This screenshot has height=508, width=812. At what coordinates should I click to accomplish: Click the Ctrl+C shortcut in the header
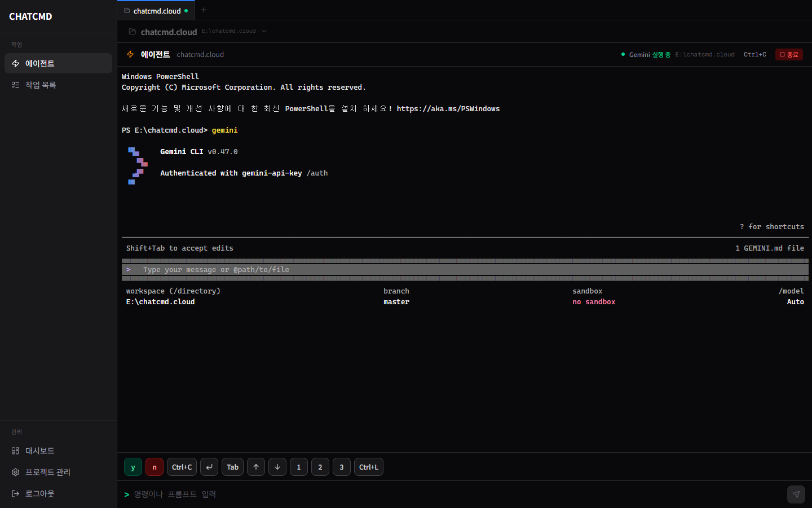(x=754, y=54)
